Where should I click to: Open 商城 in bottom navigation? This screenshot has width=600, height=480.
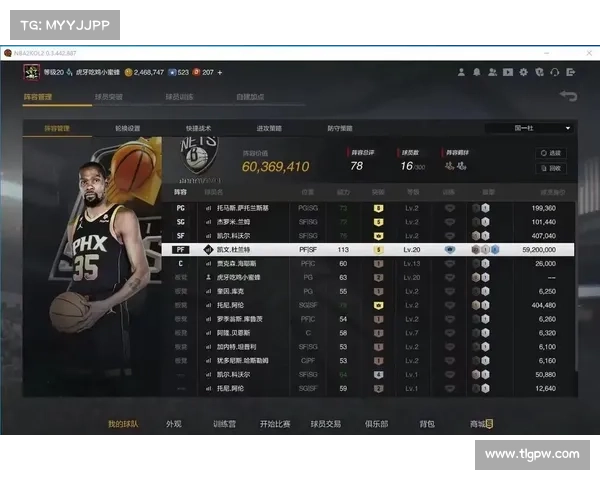pyautogui.click(x=481, y=424)
